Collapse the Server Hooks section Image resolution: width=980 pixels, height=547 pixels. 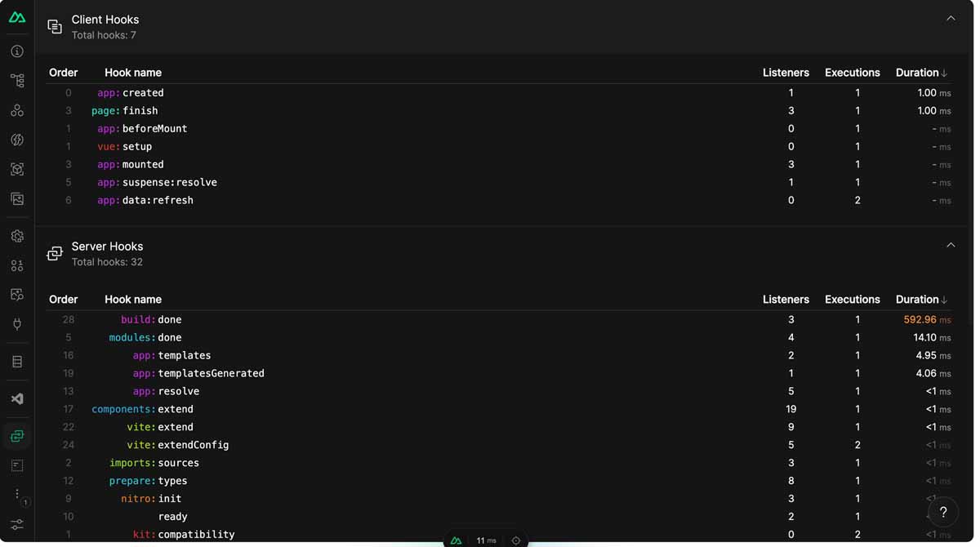coord(950,244)
